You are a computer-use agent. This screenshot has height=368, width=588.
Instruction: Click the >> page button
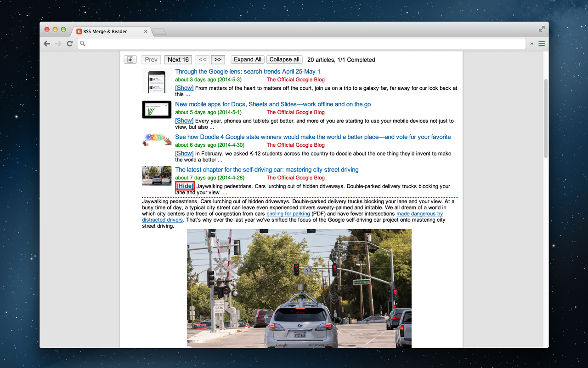tap(218, 59)
